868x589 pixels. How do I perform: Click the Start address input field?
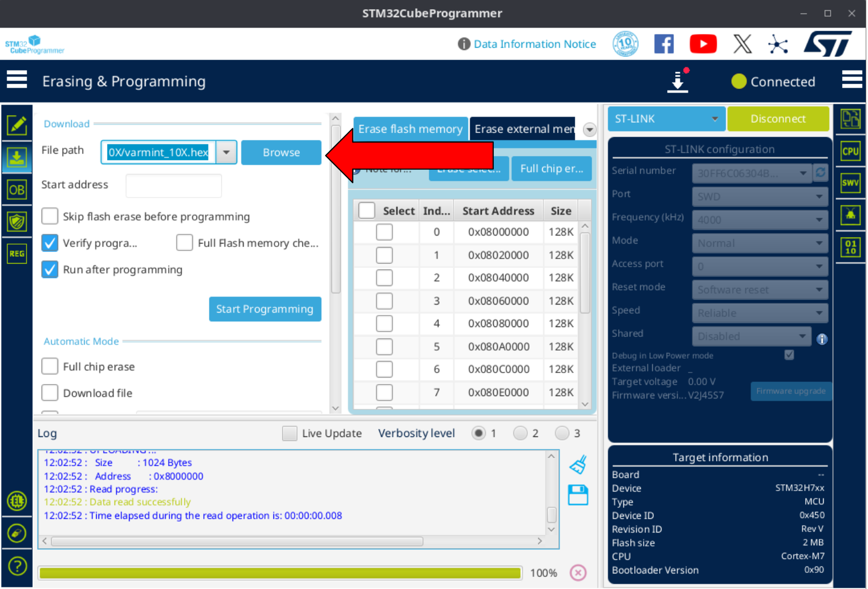tap(173, 185)
